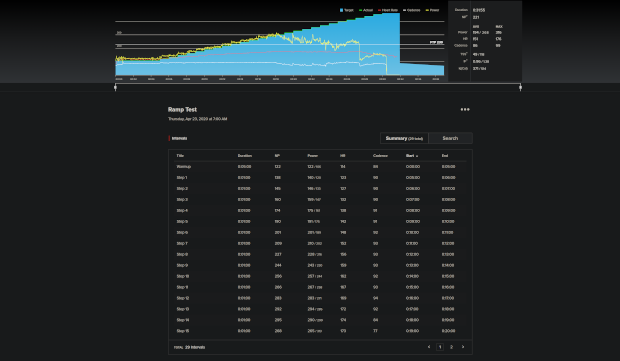Select the Step 8 interval row
This screenshot has height=361, width=620.
320,255
